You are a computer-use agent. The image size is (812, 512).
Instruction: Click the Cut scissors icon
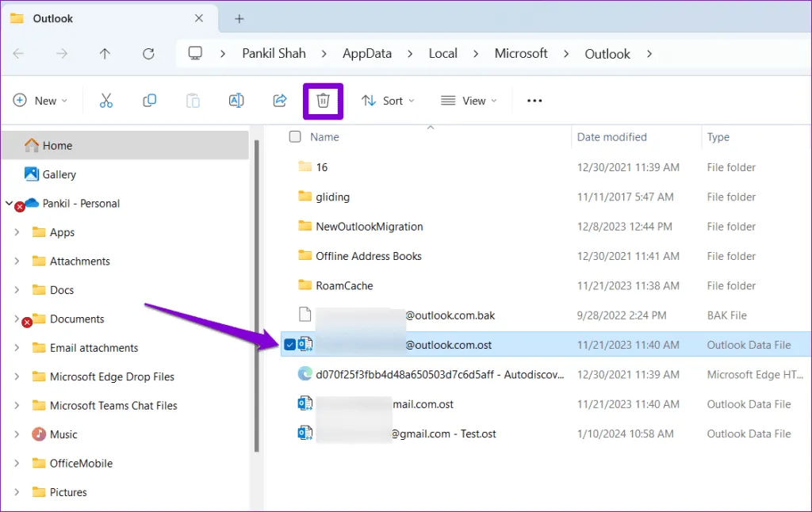(x=106, y=101)
